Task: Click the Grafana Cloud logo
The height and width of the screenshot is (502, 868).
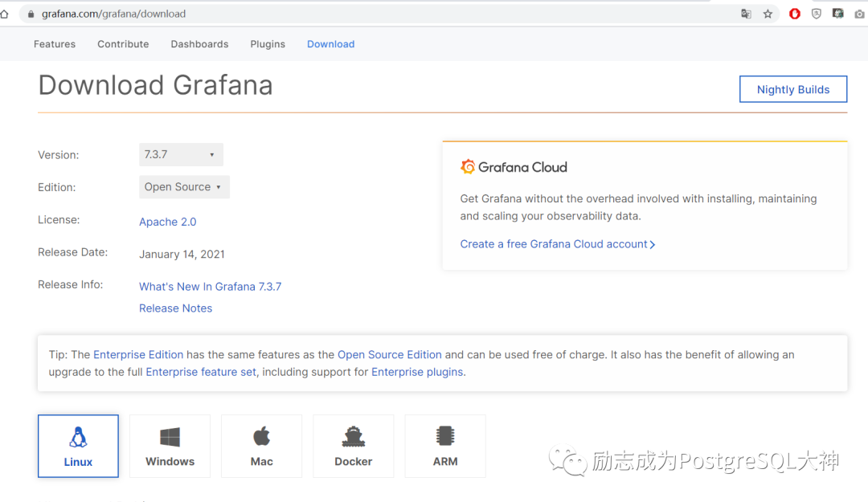Action: click(x=514, y=167)
